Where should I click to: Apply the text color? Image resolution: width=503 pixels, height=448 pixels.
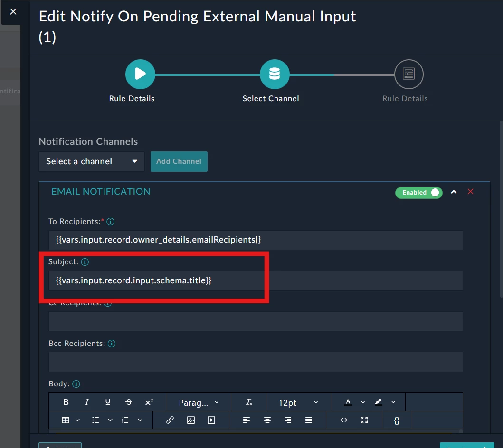pos(348,402)
